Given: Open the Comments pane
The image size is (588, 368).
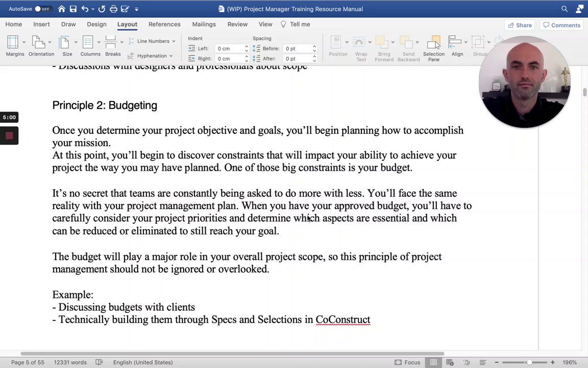Looking at the screenshot, I should (x=562, y=25).
